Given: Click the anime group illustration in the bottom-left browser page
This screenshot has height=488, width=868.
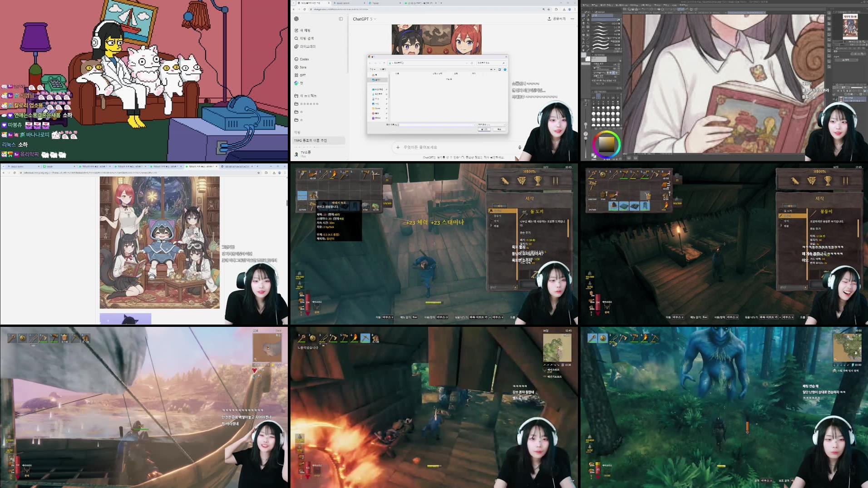Looking at the screenshot, I should point(159,242).
